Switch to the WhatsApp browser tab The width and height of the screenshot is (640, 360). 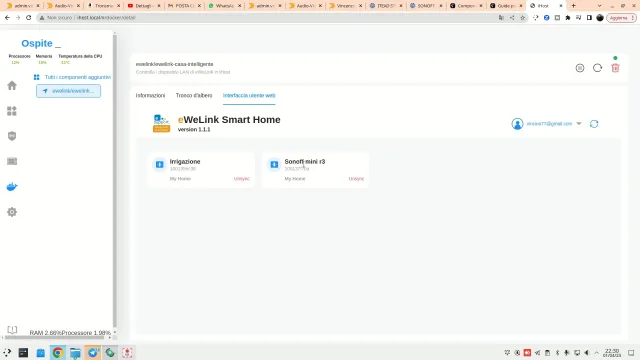pyautogui.click(x=224, y=6)
